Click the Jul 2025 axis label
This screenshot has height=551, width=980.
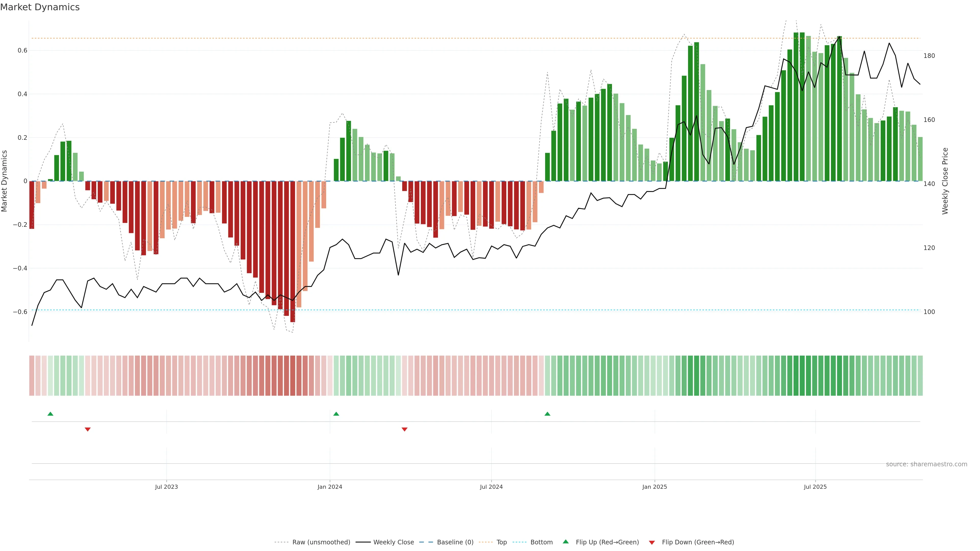(815, 487)
